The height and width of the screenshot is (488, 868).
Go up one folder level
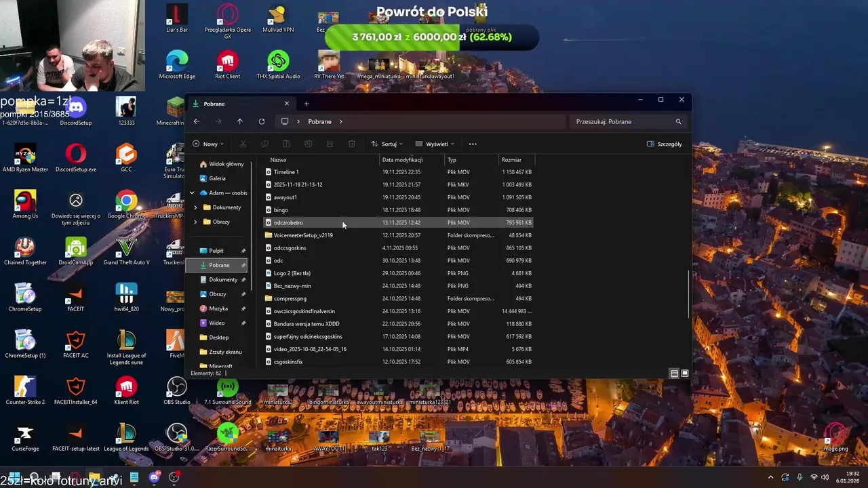coord(239,121)
